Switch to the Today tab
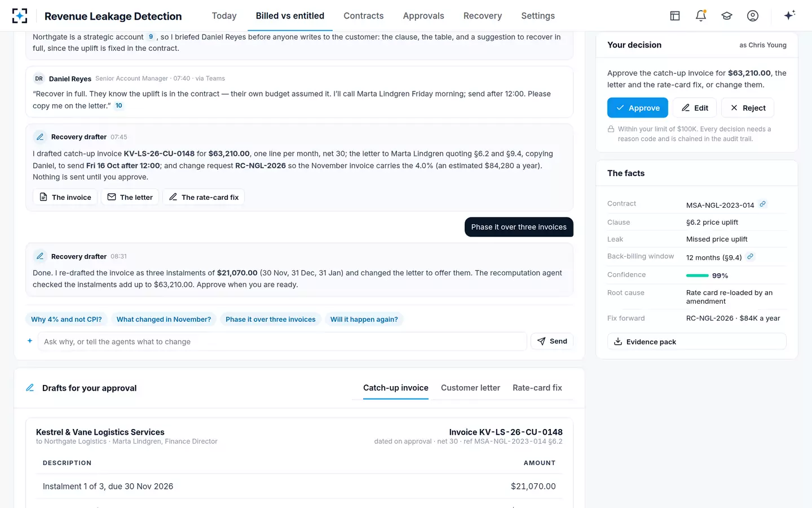 pyautogui.click(x=224, y=16)
